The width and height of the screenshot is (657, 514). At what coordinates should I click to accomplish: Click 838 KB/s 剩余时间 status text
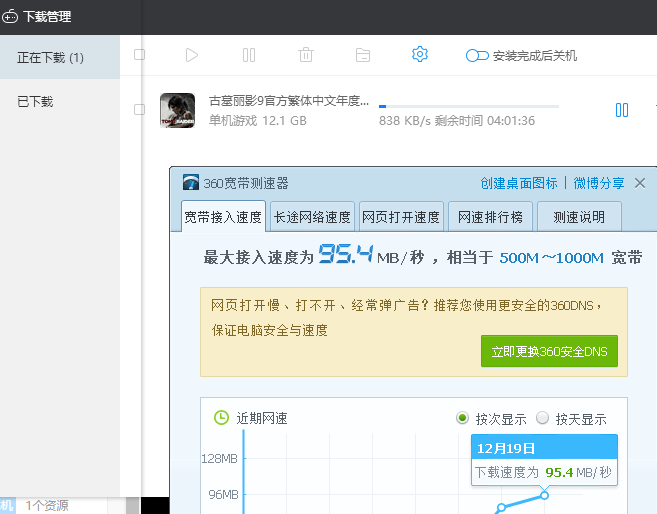tap(457, 121)
